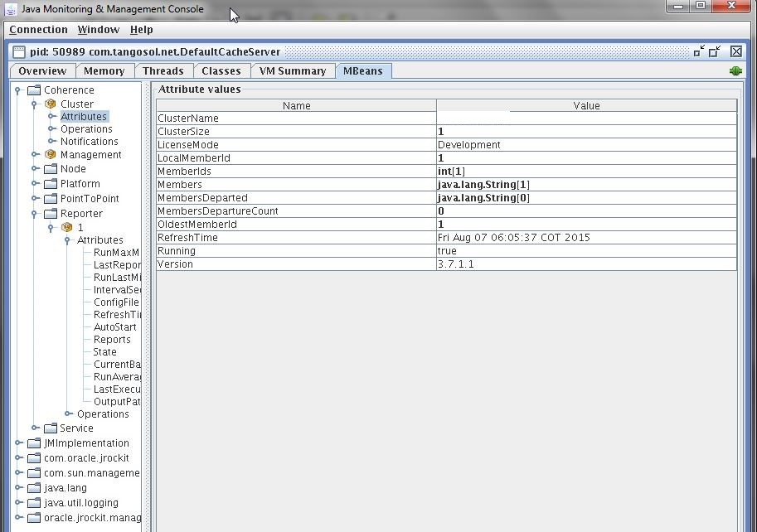Click the Platform folder icon
This screenshot has height=532, width=757.
[51, 184]
